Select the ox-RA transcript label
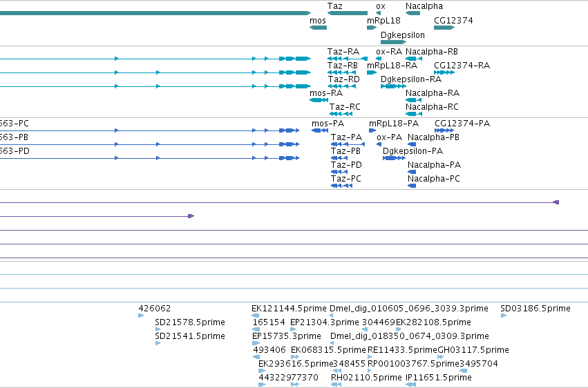The height and width of the screenshot is (388, 588). point(389,52)
